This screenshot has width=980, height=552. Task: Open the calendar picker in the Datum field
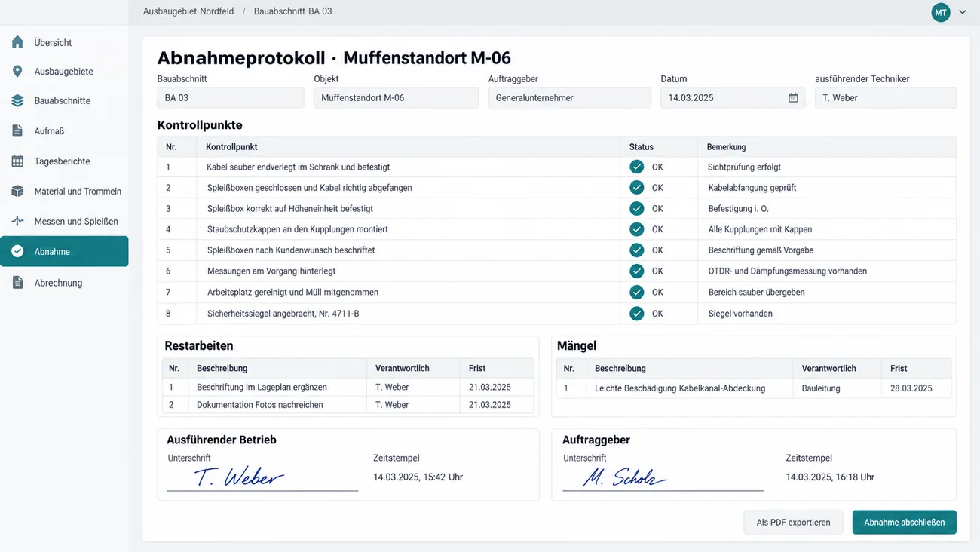(793, 98)
